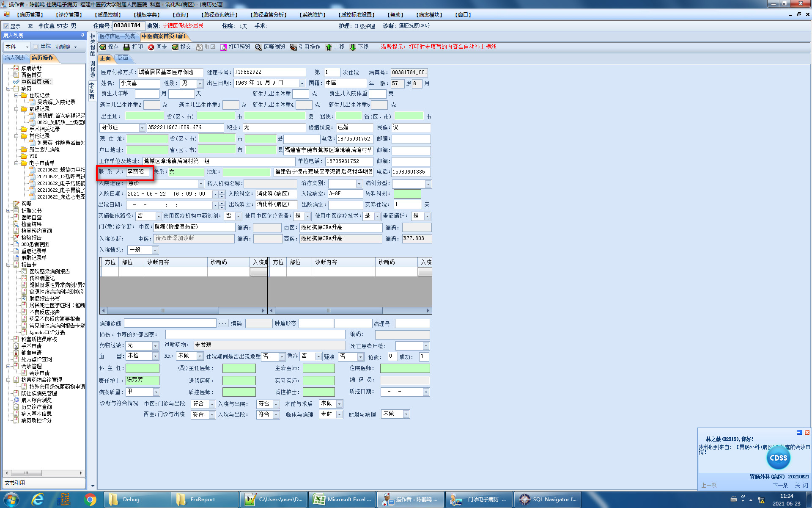Click the 联系人 name input field

coord(137,172)
